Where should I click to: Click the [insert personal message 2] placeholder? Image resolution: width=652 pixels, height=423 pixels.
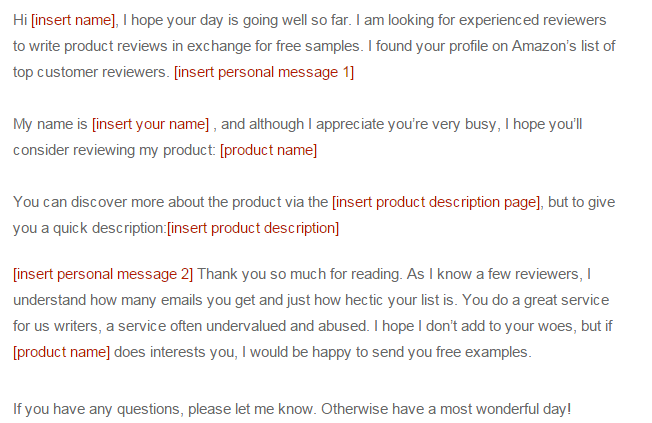point(103,274)
